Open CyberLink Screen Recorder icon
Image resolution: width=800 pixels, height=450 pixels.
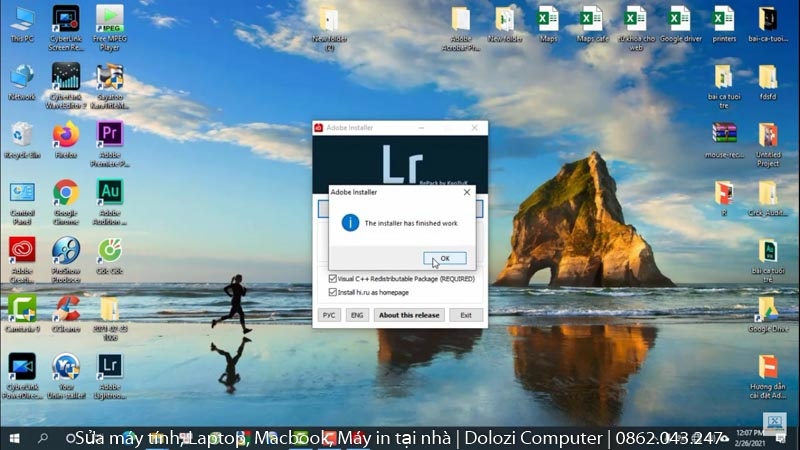66,28
